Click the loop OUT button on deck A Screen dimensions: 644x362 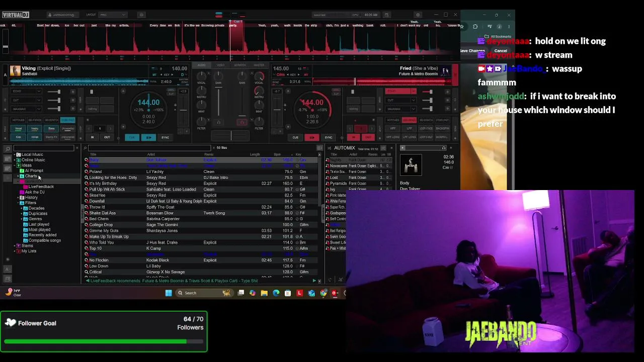pos(107,137)
